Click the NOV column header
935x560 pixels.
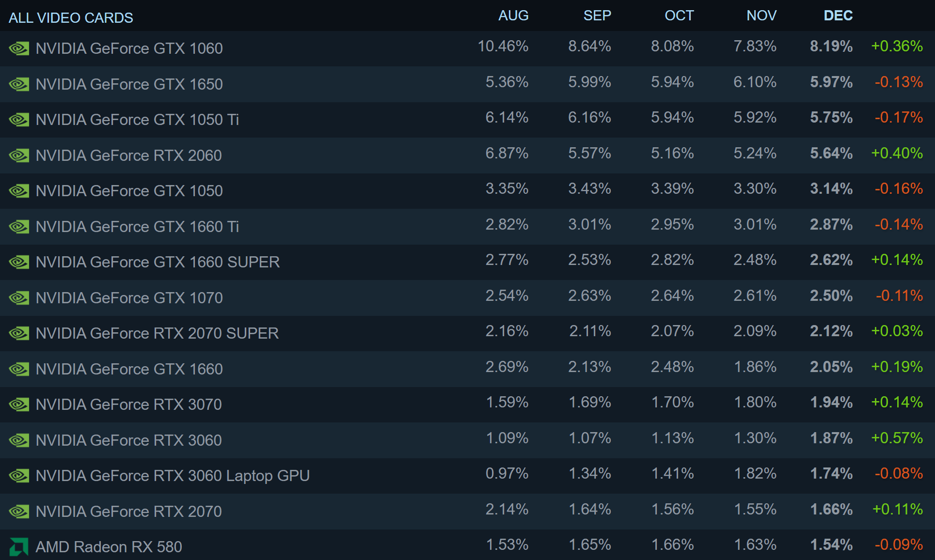(761, 16)
